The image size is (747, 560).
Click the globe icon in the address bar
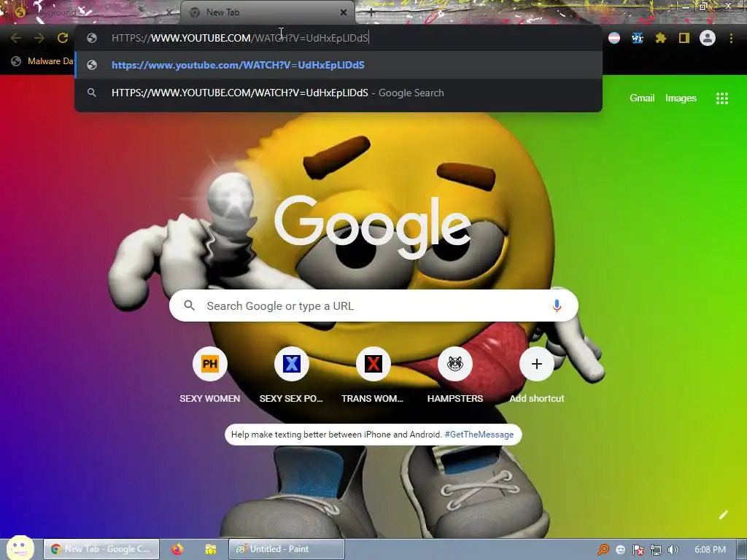(92, 38)
